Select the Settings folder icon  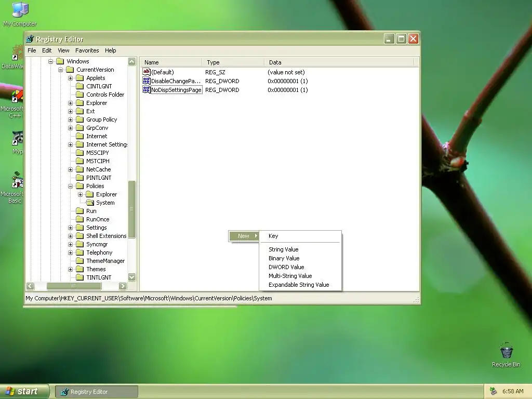coord(79,228)
